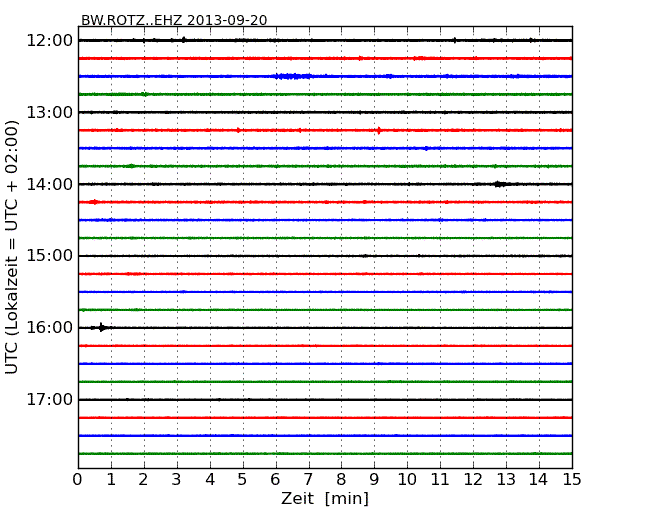The height and width of the screenshot is (520, 650).
Task: Click x-axis tick label 15
Action: (x=572, y=480)
